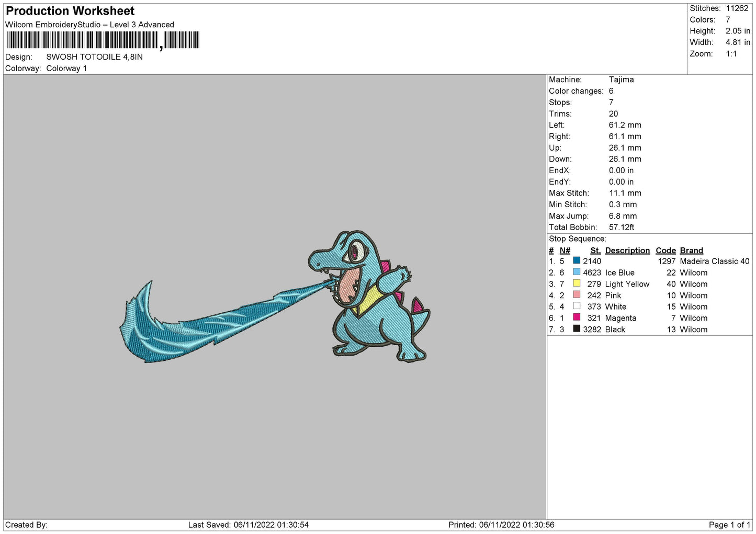
Task: Click the Magenta thread color swatch
Action: point(577,317)
